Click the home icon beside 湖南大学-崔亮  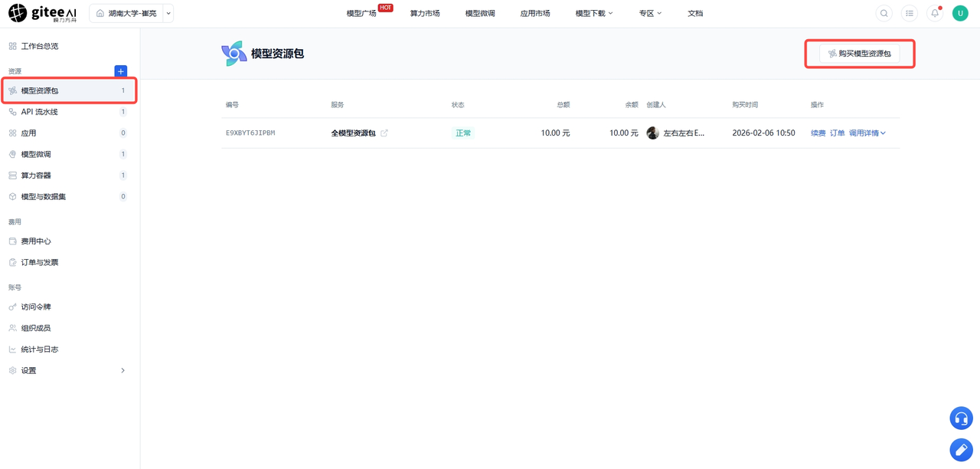tap(100, 13)
